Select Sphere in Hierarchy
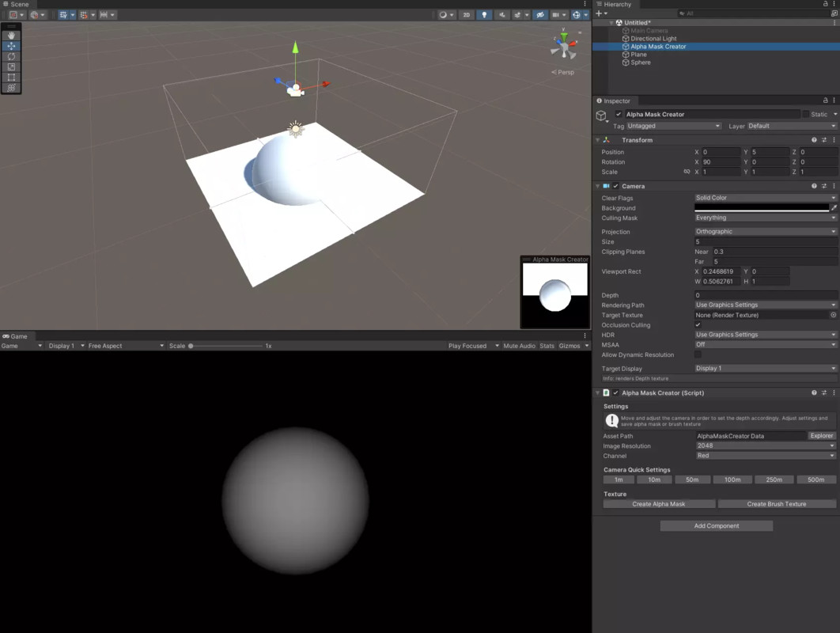The height and width of the screenshot is (633, 840). coord(640,63)
